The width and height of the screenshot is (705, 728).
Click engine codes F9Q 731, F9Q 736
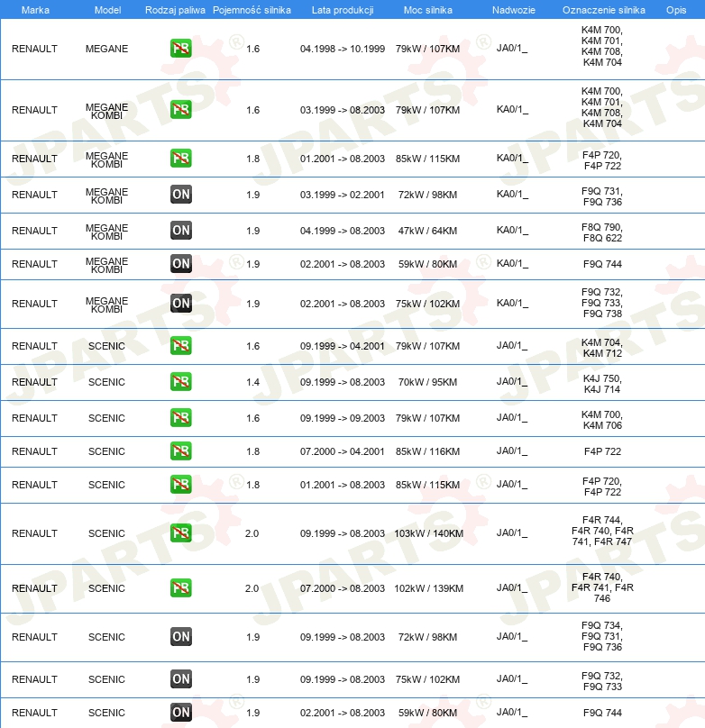[x=602, y=196]
